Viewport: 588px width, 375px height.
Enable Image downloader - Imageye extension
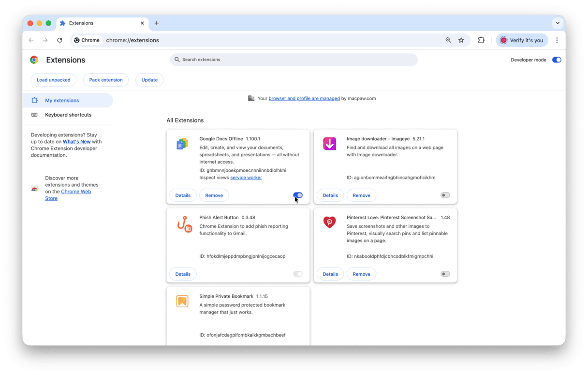[445, 195]
